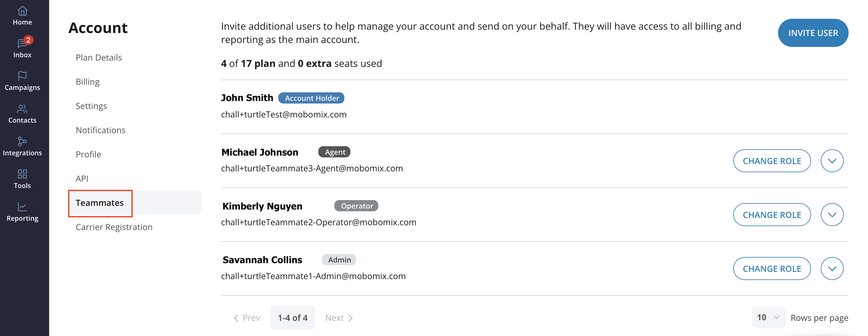Open the Reporting section
Viewport: 868px width, 336px height.
coord(22,211)
